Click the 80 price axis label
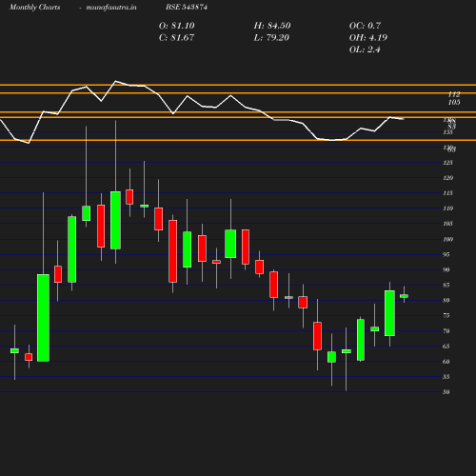Image resolution: width=476 pixels, height=476 pixels. click(446, 300)
